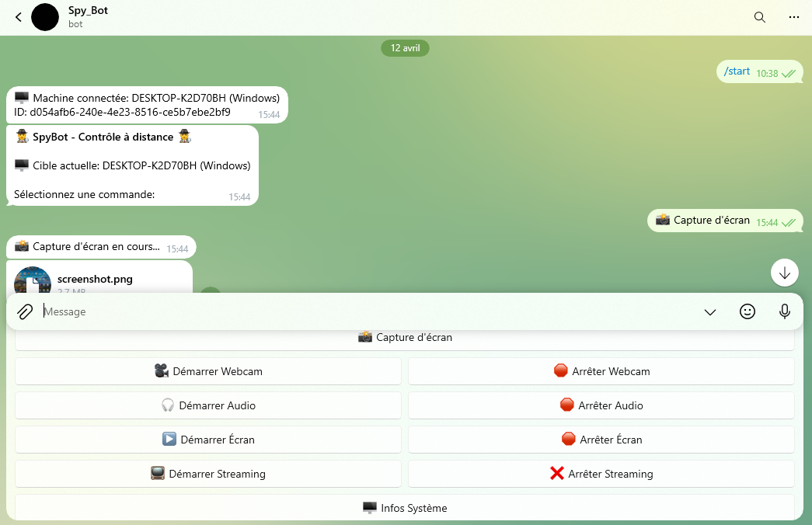Open search in the Spy_Bot chat
812x525 pixels.
759,17
